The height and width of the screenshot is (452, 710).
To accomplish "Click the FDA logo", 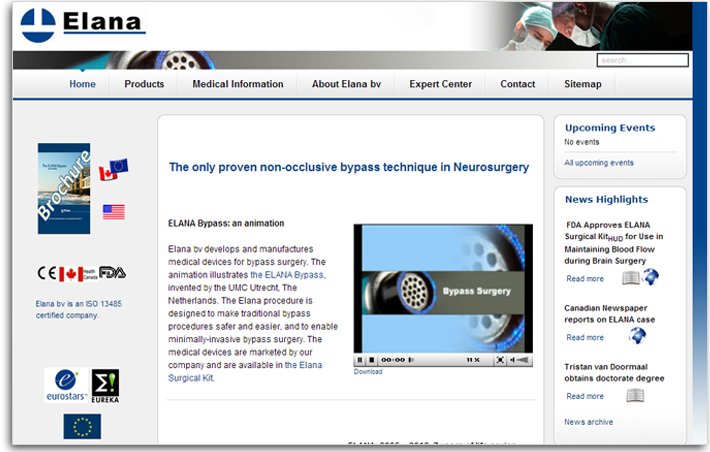I will pos(112,273).
